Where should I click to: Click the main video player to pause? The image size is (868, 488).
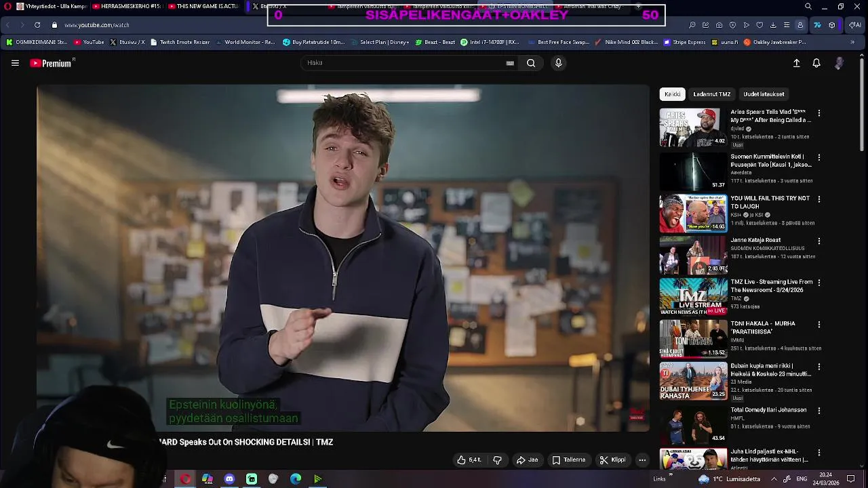point(343,258)
